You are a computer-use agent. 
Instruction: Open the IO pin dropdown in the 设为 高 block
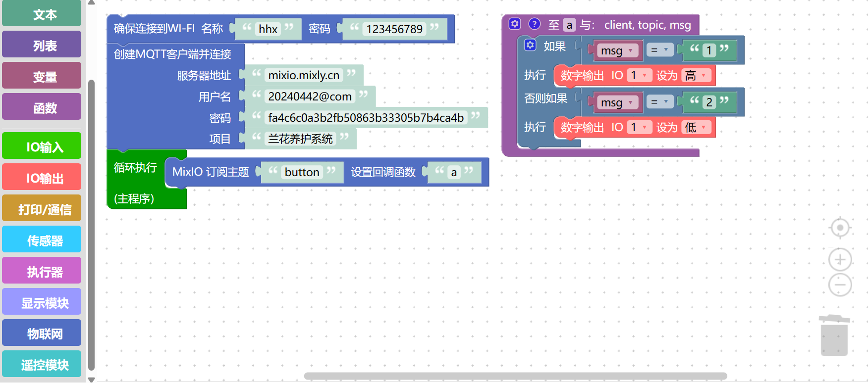(x=639, y=75)
